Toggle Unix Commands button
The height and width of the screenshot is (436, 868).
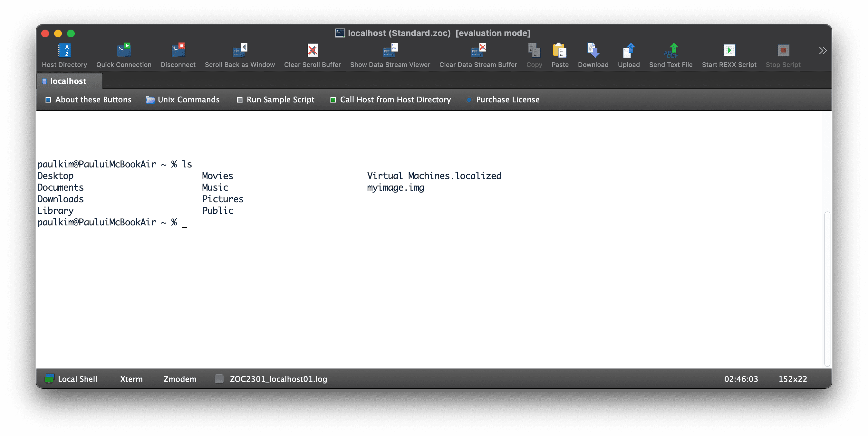coord(184,100)
